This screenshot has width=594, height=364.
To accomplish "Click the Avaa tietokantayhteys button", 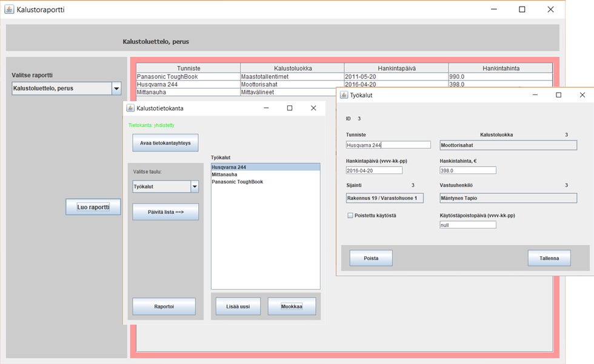I will pyautogui.click(x=165, y=143).
